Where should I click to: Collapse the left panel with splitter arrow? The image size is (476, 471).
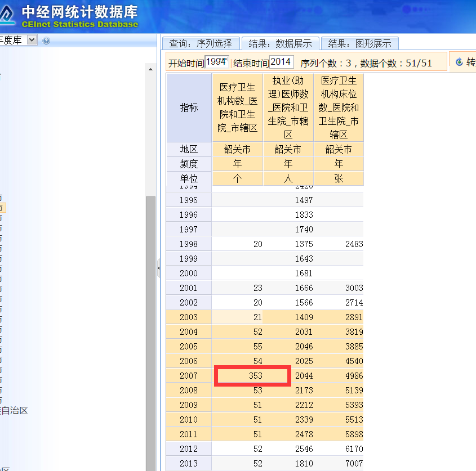[x=158, y=268]
